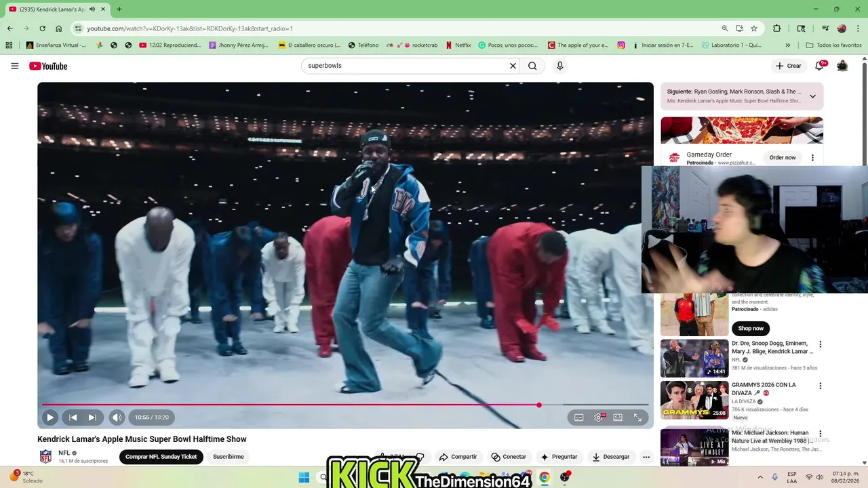Dislike the video

(x=420, y=457)
